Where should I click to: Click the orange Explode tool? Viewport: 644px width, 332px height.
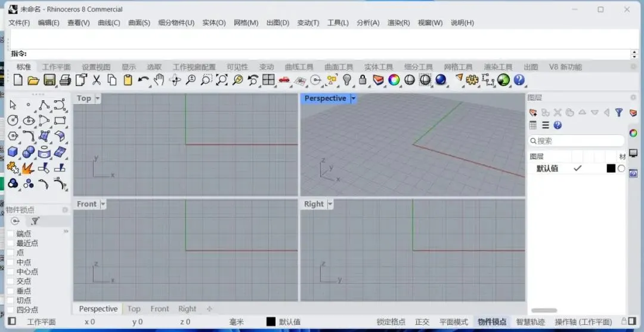click(x=29, y=168)
